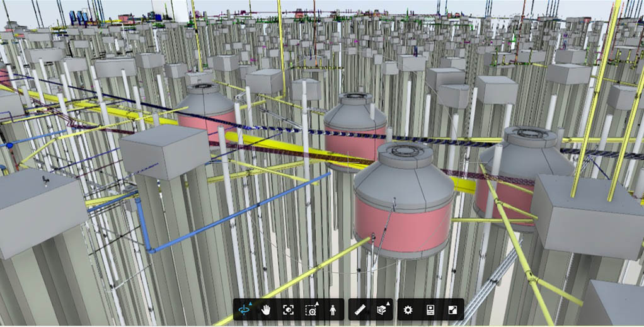Click the Fit to View icon
This screenshot has width=644, height=327.
288,309
